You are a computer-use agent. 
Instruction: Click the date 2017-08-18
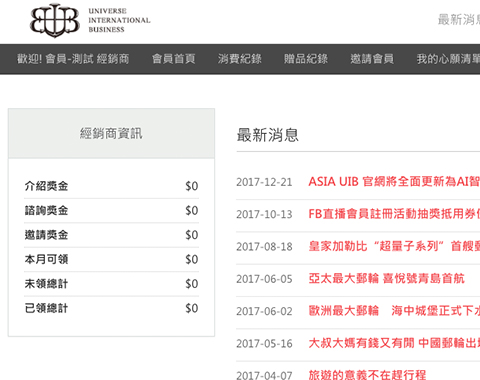264,247
